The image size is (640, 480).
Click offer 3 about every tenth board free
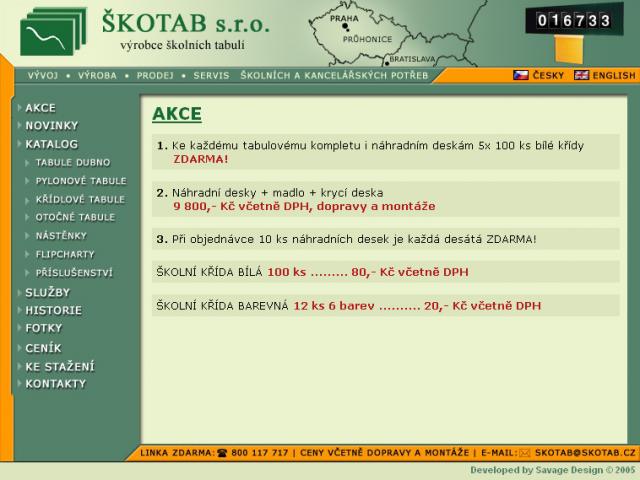tap(385, 239)
